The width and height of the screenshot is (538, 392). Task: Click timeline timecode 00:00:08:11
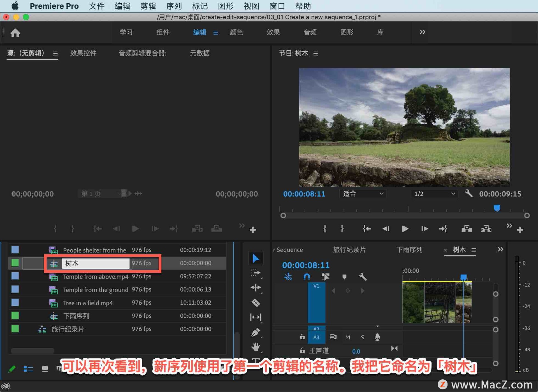pyautogui.click(x=306, y=265)
